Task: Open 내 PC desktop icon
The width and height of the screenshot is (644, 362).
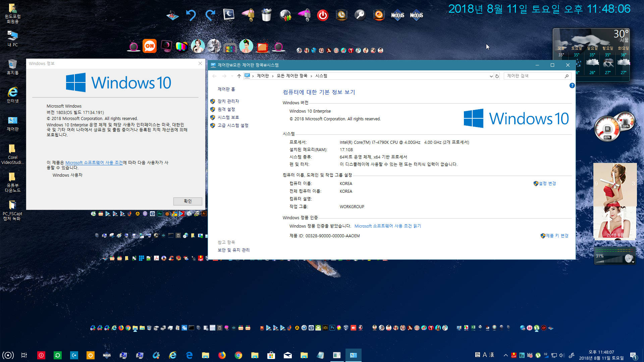Action: (x=12, y=38)
